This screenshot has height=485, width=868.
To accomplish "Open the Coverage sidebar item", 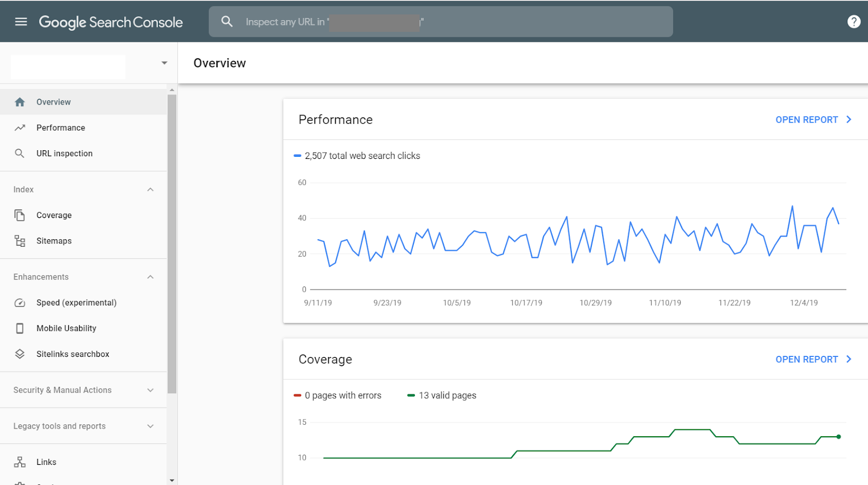I will tap(84, 215).
